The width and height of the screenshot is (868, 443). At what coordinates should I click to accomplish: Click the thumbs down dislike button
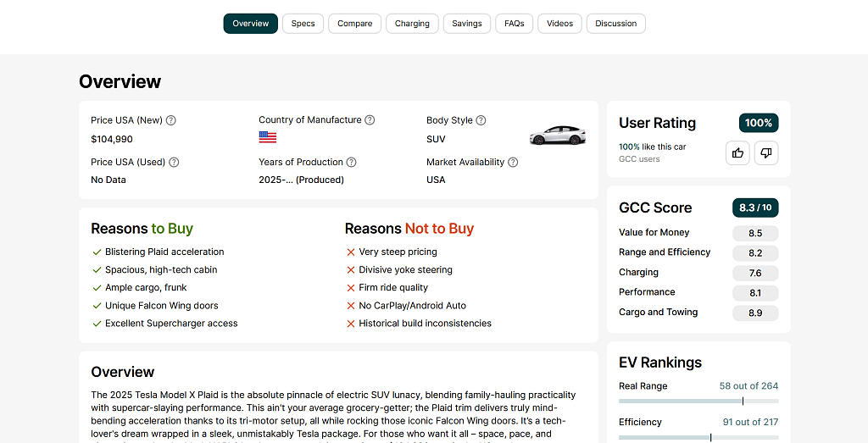coord(766,153)
